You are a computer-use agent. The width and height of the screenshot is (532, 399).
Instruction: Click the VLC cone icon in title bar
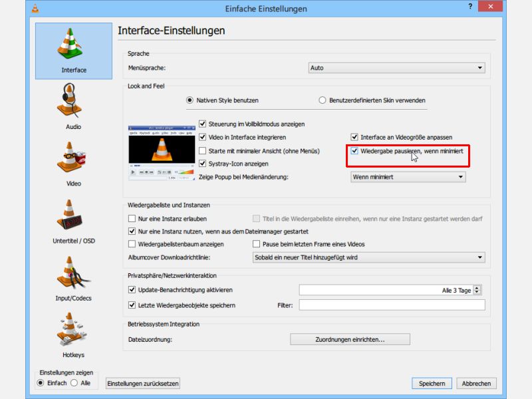pyautogui.click(x=35, y=8)
